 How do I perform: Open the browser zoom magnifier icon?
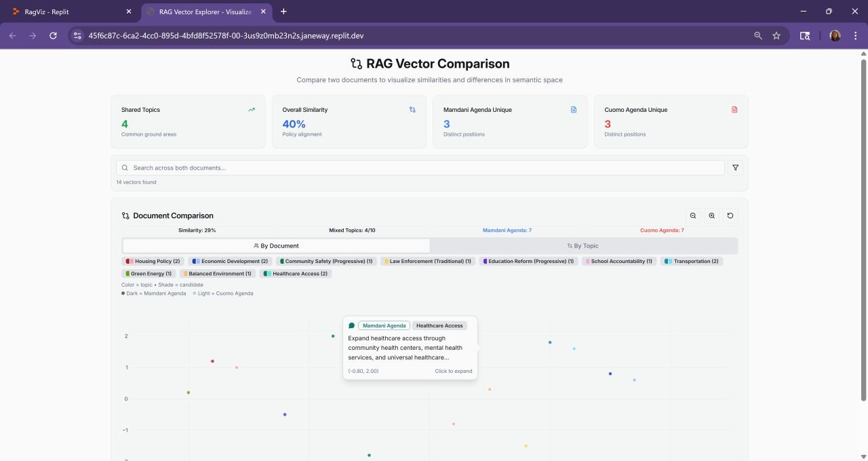click(758, 35)
